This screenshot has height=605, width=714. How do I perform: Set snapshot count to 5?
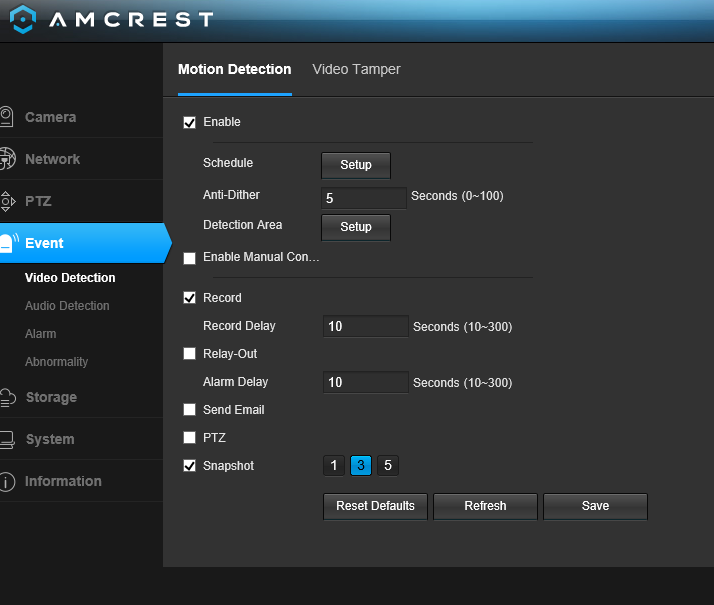pos(388,465)
